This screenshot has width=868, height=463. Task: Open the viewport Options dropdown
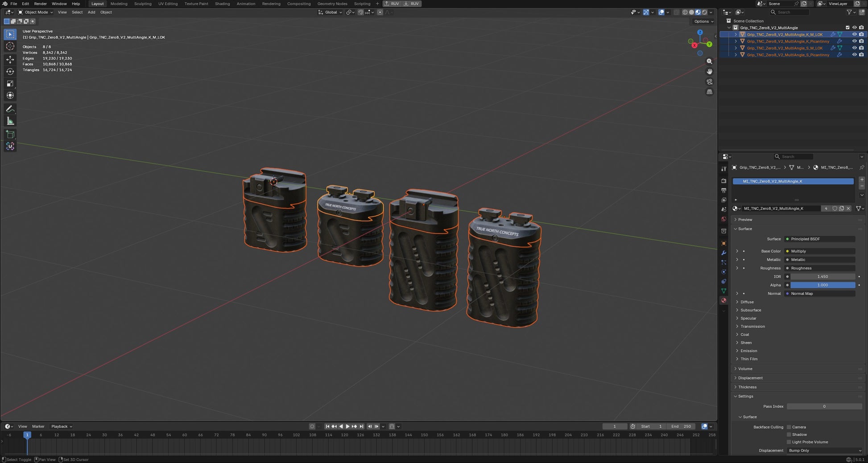pos(703,21)
